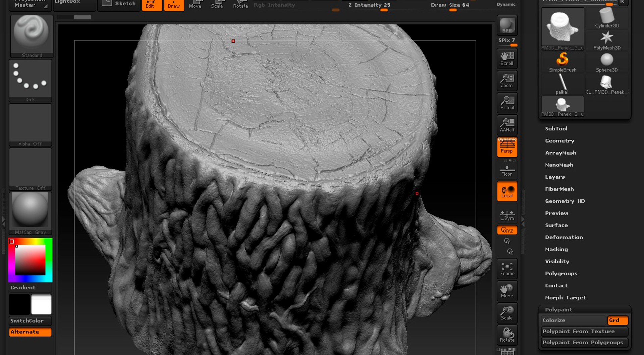This screenshot has height=355, width=644.
Task: Open the Standard brush selector
Action: point(32,36)
